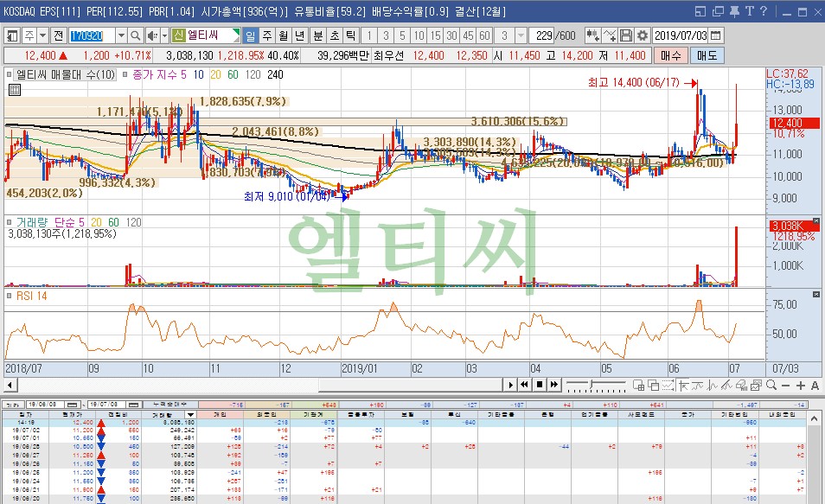This screenshot has height=504, width=825.
Task: Open the interval number 3 dropdown
Action: pyautogui.click(x=521, y=35)
